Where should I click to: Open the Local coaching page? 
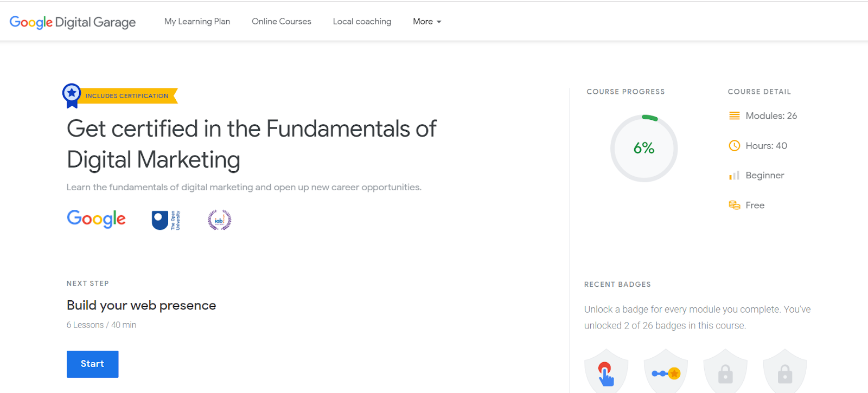pyautogui.click(x=362, y=22)
